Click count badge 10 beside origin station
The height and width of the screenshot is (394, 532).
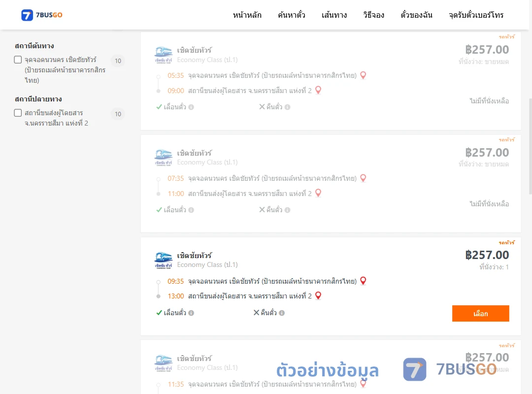click(x=118, y=61)
